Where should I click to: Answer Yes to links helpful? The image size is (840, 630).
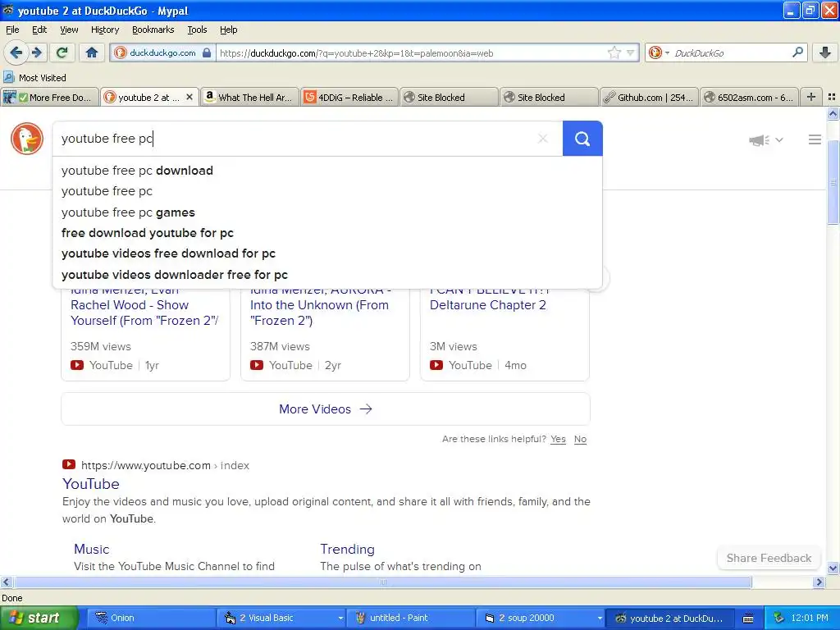click(558, 440)
